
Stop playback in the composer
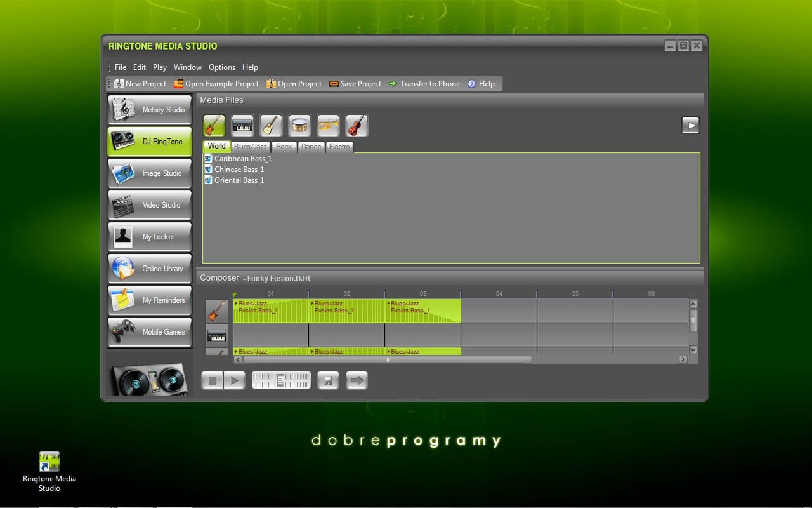tap(213, 380)
